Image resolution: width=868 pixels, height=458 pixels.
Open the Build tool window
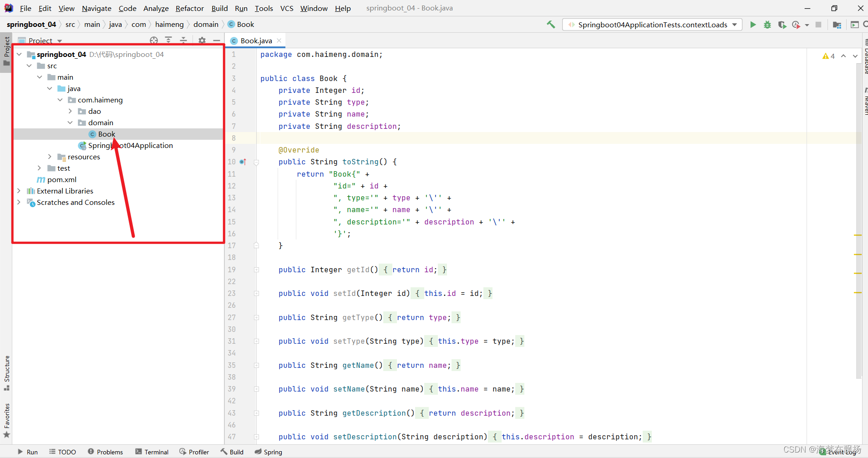coord(232,452)
